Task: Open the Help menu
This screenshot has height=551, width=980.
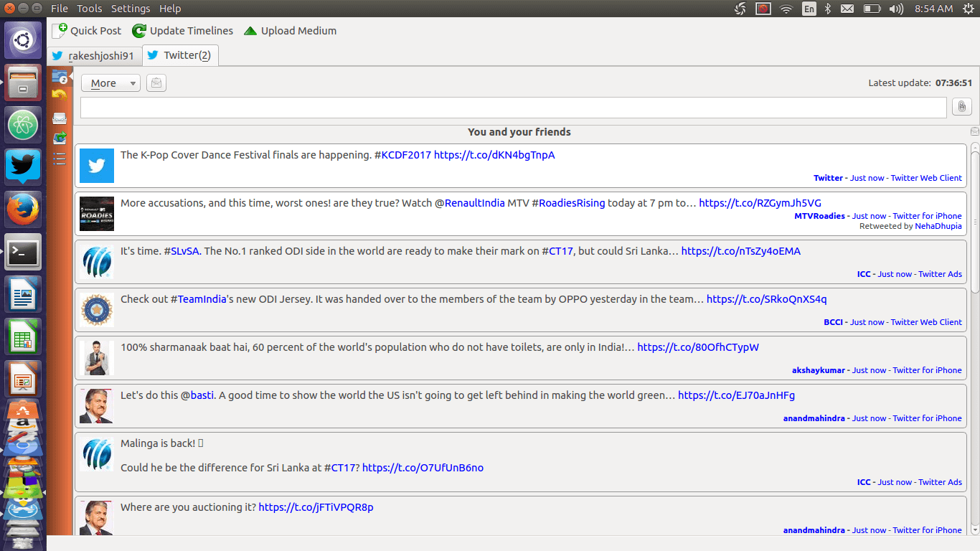Action: [x=170, y=9]
